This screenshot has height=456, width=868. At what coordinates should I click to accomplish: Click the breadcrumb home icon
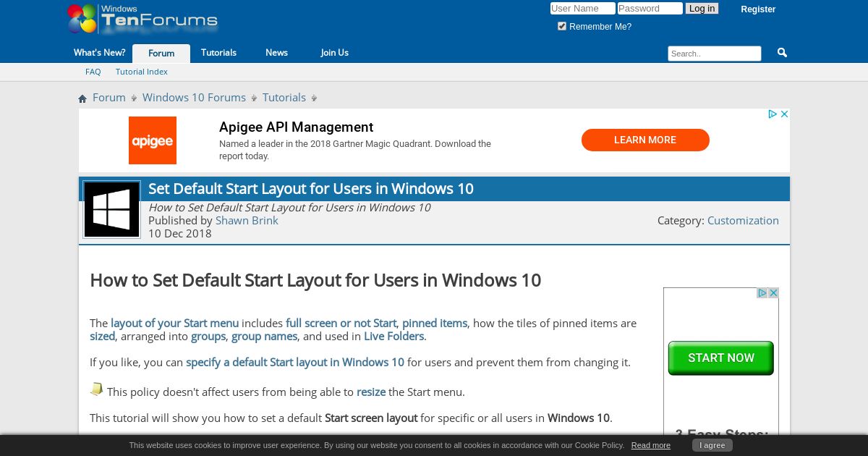tap(82, 98)
